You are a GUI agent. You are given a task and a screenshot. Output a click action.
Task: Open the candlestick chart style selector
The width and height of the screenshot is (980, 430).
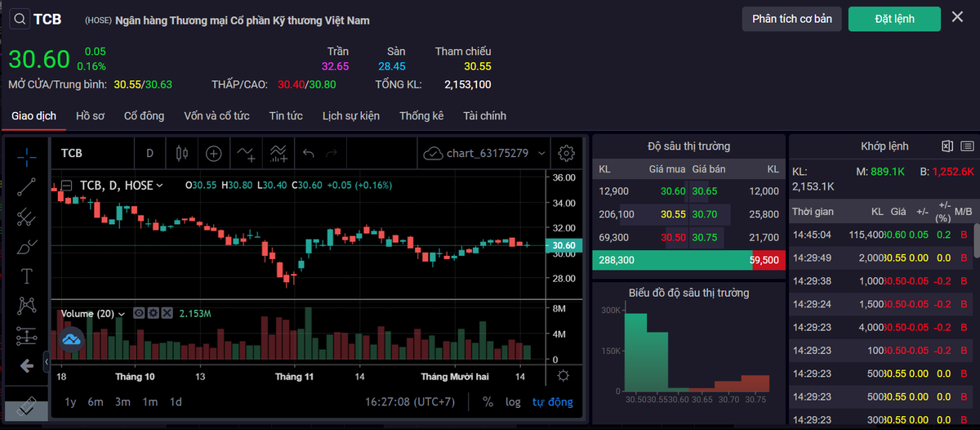click(x=181, y=153)
